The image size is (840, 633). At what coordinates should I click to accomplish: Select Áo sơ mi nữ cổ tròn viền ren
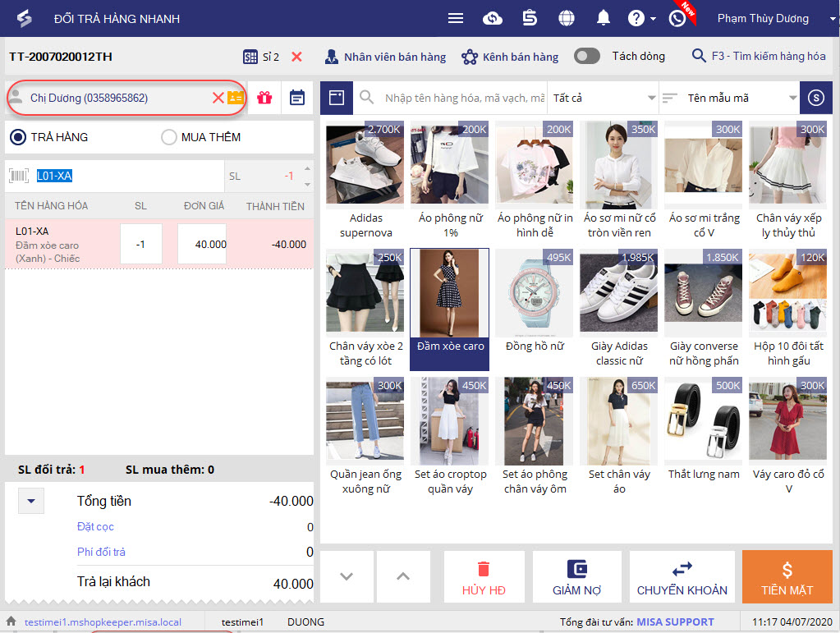pos(619,181)
